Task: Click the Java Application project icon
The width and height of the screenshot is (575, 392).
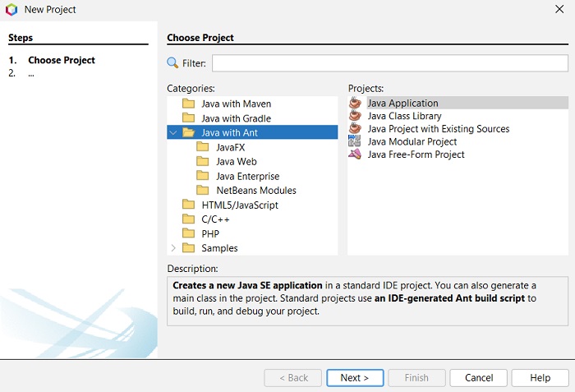Action: [x=355, y=104]
